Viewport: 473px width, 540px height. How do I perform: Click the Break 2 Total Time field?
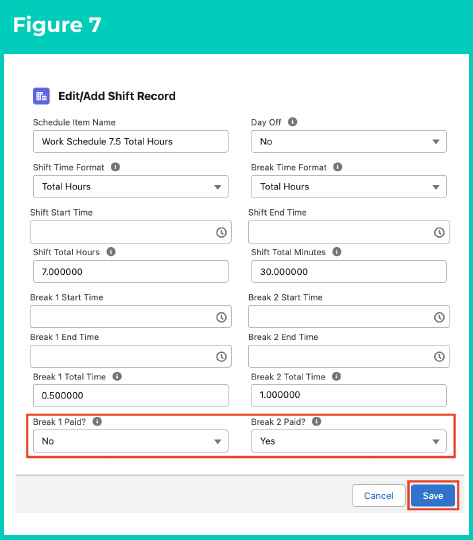click(x=349, y=395)
